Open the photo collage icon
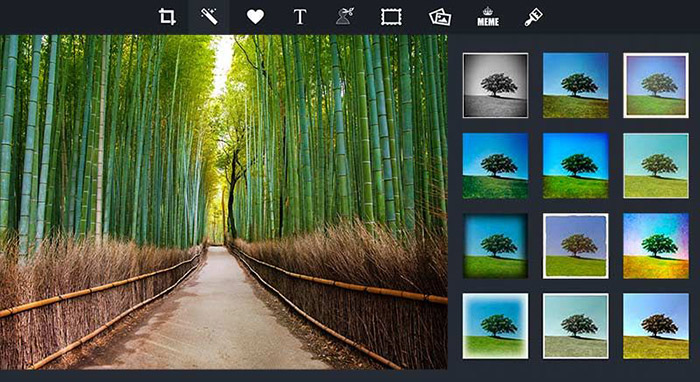The image size is (700, 382). (440, 17)
